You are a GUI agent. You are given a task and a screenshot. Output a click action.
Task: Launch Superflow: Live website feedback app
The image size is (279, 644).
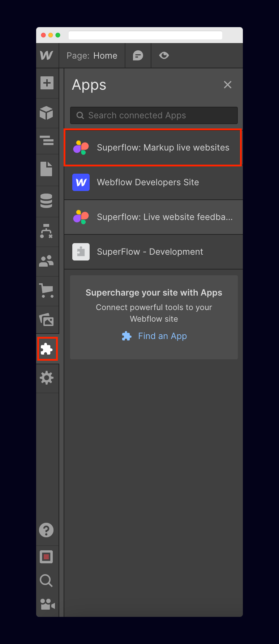point(154,217)
